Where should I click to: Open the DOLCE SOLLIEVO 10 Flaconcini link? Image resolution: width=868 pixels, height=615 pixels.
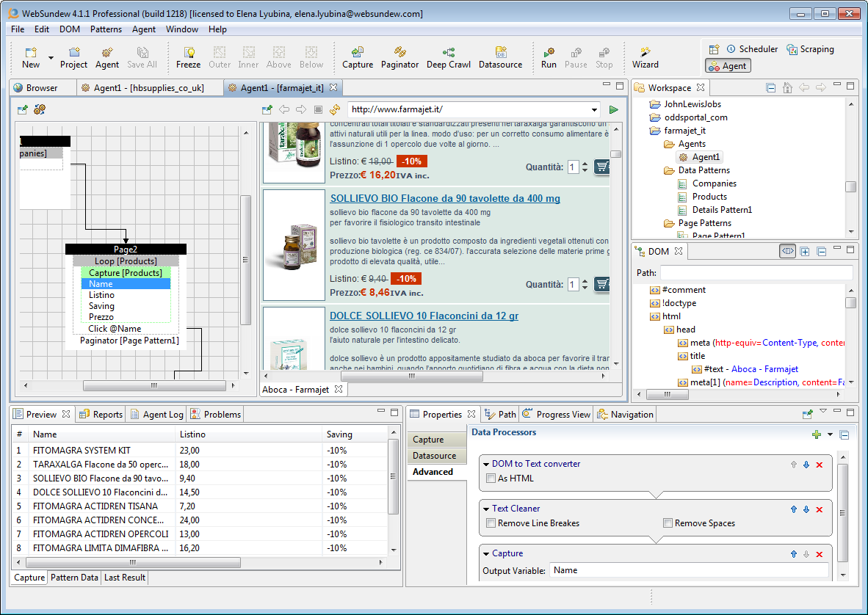(424, 316)
